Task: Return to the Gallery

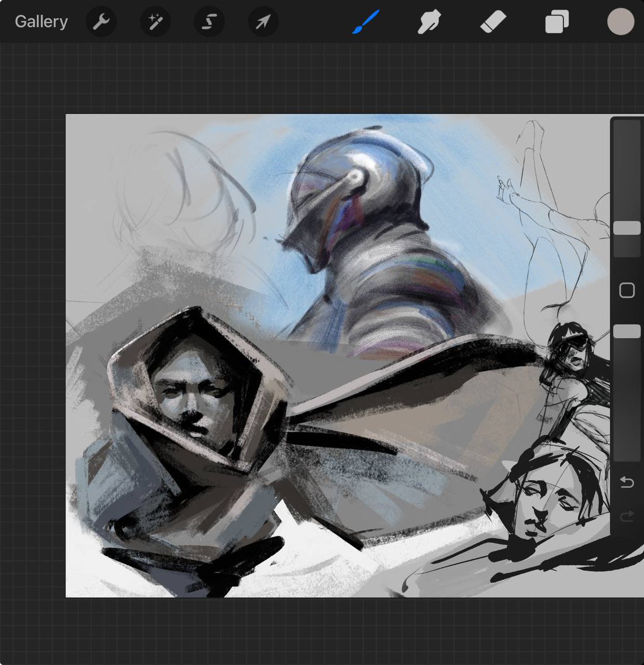Action: [42, 22]
